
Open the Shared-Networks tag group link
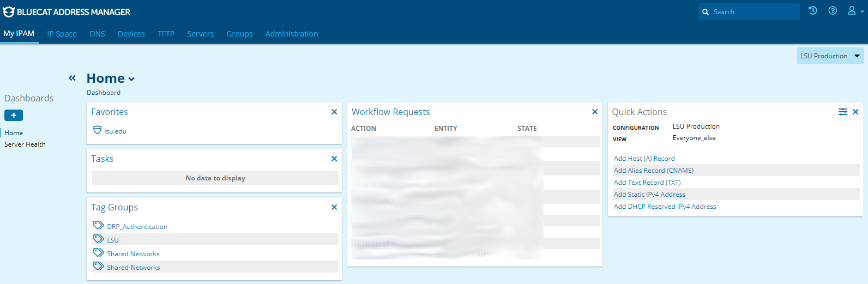[x=134, y=268]
